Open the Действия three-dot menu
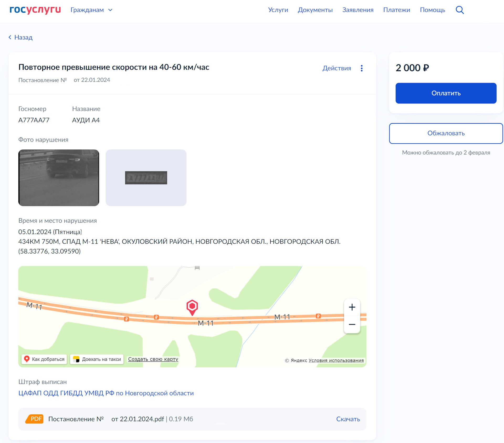The height and width of the screenshot is (443, 504). point(361,68)
